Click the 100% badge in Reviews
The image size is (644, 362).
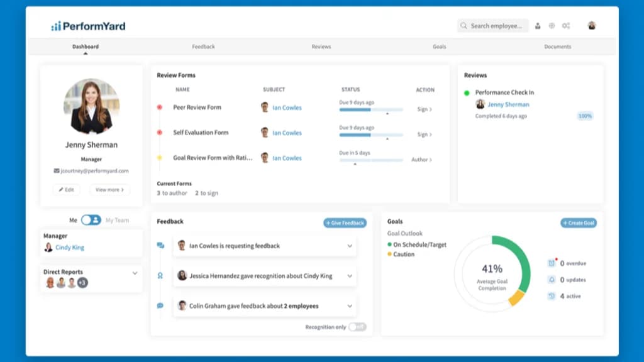click(x=585, y=116)
